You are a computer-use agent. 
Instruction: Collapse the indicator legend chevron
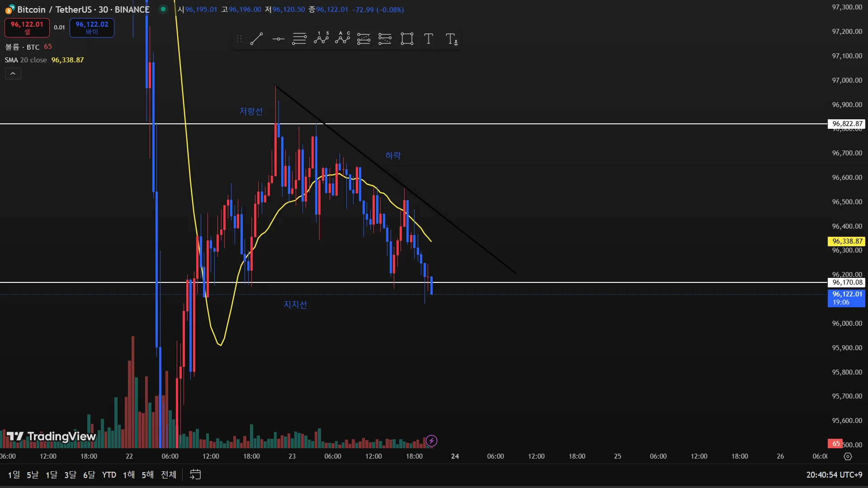[x=13, y=74]
